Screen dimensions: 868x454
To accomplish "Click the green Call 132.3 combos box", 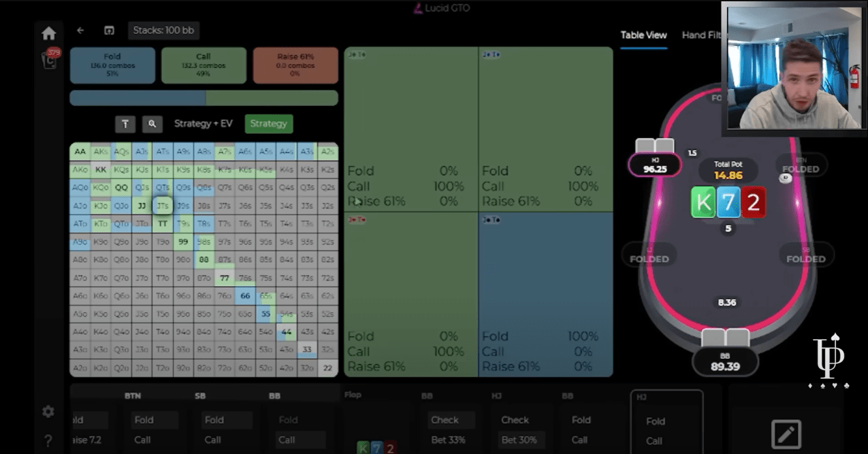I will 204,65.
